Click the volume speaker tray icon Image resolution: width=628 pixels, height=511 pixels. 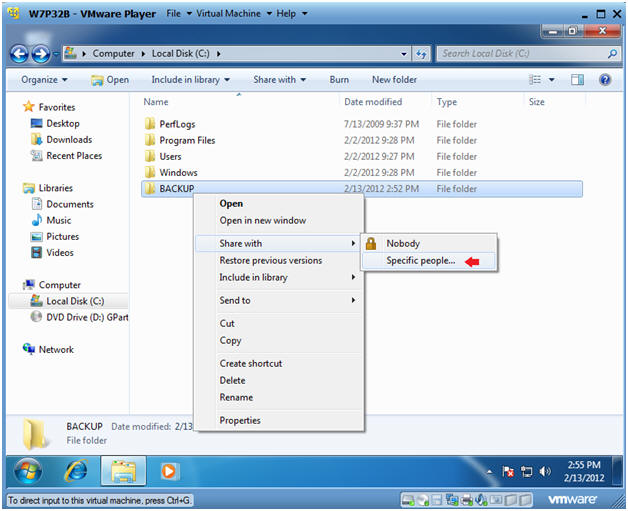point(545,472)
